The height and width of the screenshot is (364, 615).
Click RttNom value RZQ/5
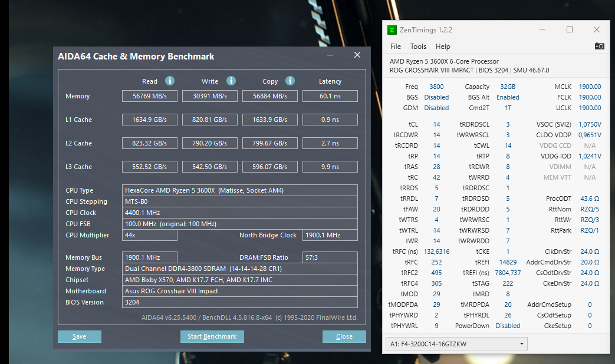point(590,209)
